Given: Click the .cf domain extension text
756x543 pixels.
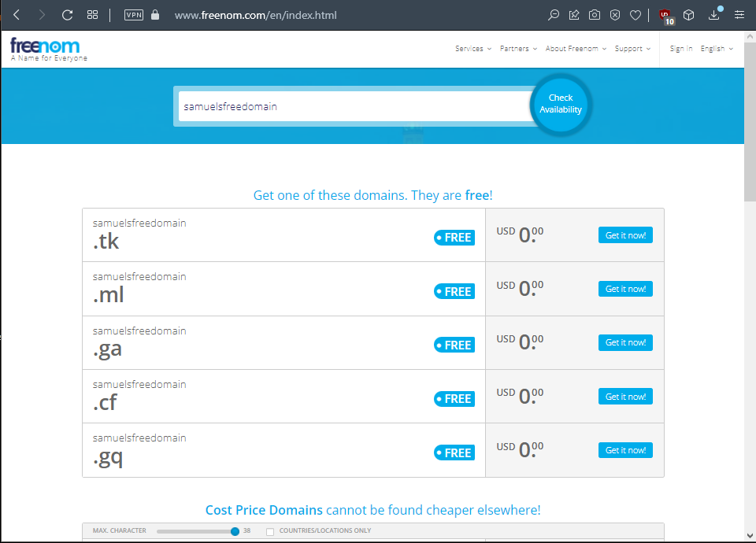Looking at the screenshot, I should click(105, 402).
